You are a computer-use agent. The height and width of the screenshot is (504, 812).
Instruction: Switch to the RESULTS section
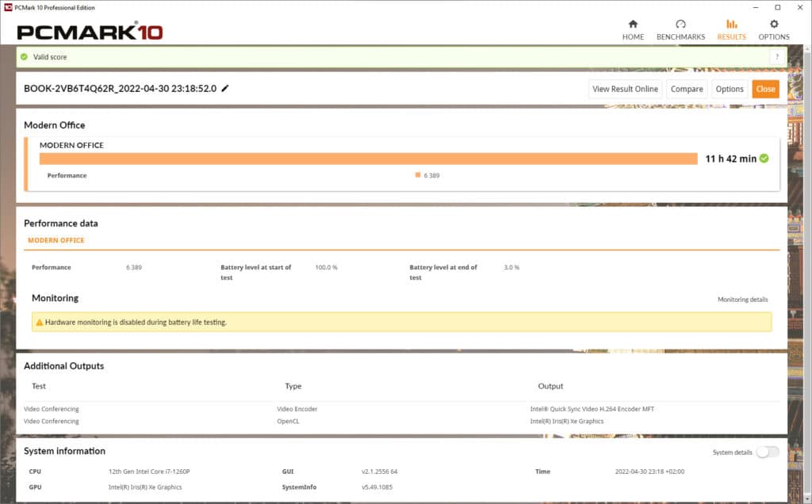(731, 30)
